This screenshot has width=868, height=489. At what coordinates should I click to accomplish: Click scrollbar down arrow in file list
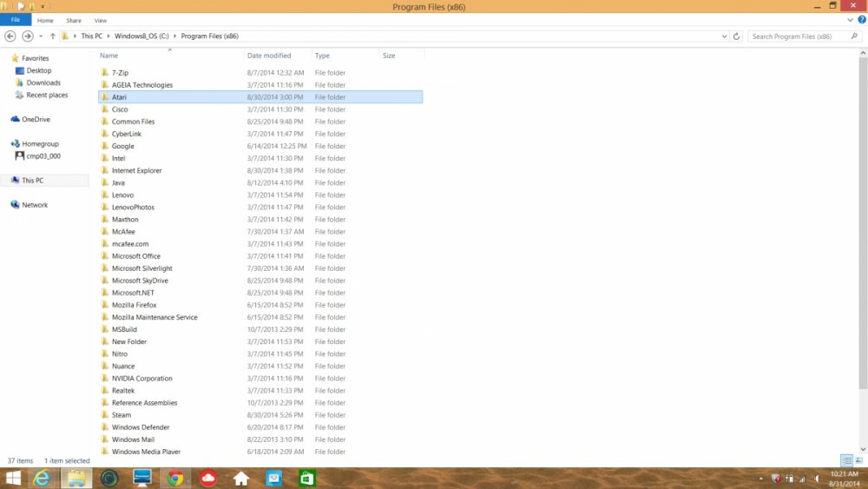863,450
